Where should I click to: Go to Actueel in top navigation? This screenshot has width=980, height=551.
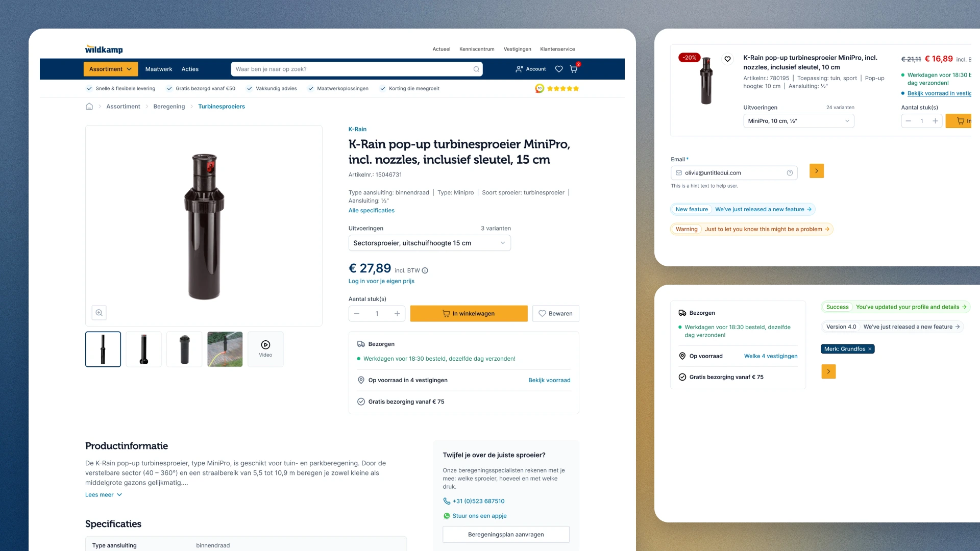pyautogui.click(x=442, y=49)
